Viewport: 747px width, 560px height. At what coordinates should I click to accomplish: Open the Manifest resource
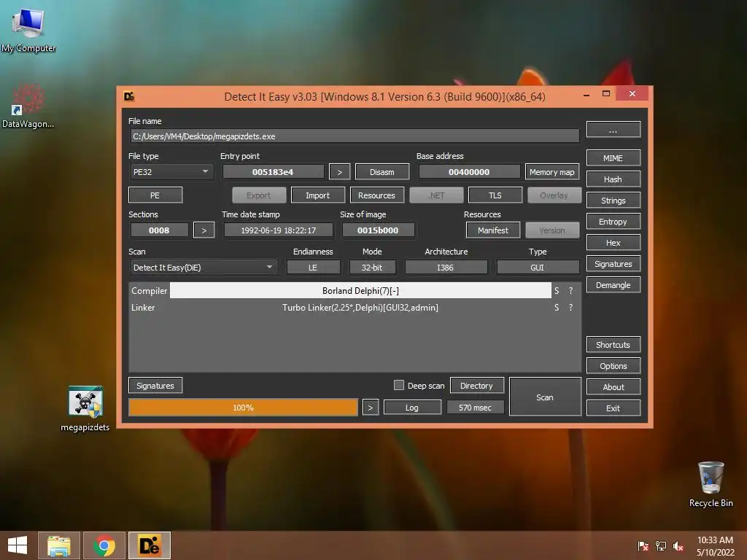(x=493, y=230)
